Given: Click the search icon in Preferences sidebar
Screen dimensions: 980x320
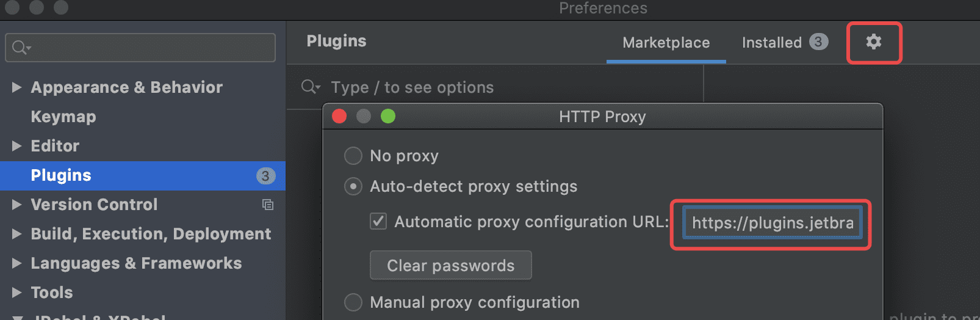Looking at the screenshot, I should point(20,48).
